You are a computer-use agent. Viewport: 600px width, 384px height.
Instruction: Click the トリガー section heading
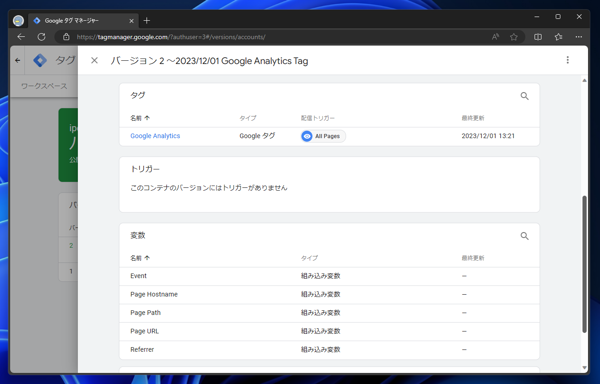tap(145, 169)
